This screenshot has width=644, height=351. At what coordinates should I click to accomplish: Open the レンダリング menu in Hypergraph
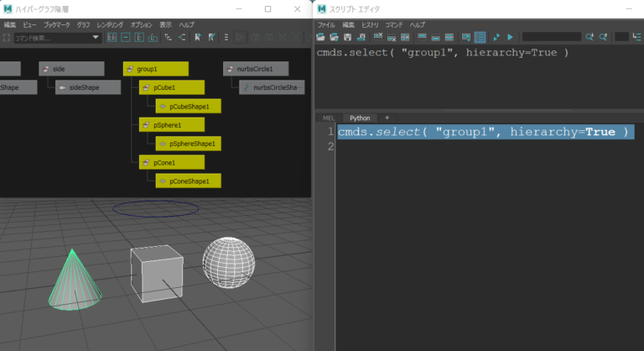point(109,25)
